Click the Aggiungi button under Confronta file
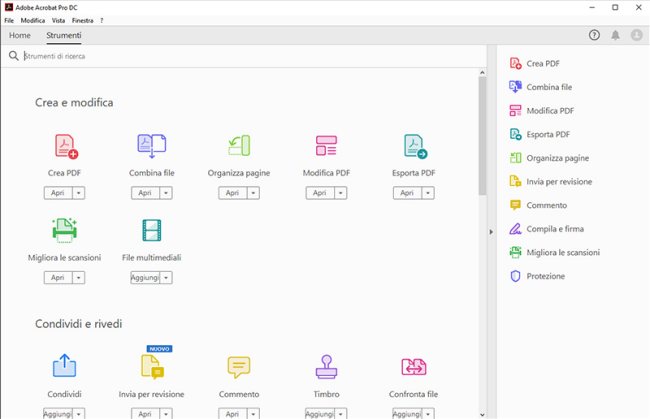Viewport: 650px width, 419px height. [407, 414]
